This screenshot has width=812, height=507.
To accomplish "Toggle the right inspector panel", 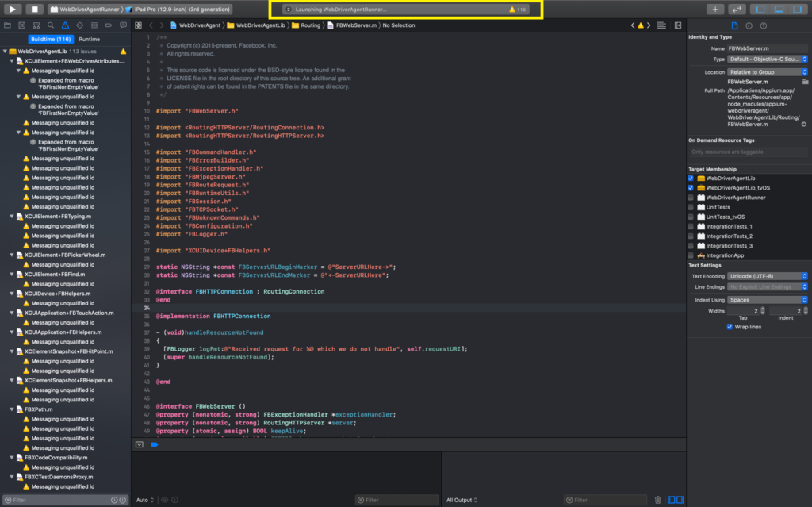I will (798, 10).
